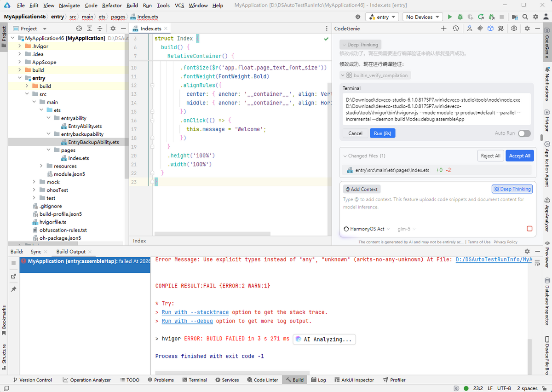Screen dimensions: 552x392
Task: Expand the resources folder in project tree
Action: pos(41,166)
